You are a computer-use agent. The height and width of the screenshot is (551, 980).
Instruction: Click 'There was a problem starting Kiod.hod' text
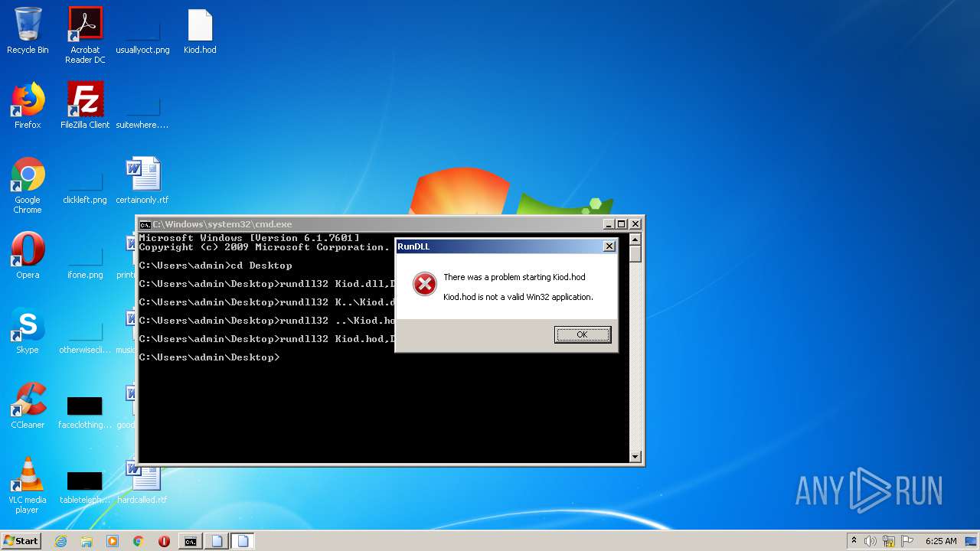click(514, 277)
